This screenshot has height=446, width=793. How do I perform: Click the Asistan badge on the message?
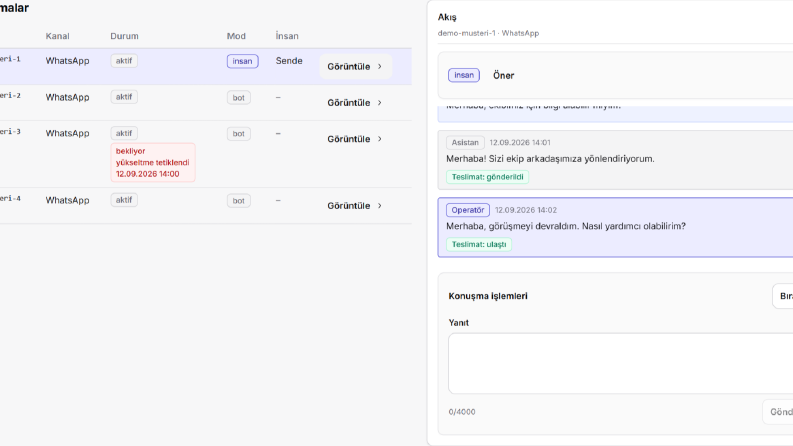coord(465,143)
